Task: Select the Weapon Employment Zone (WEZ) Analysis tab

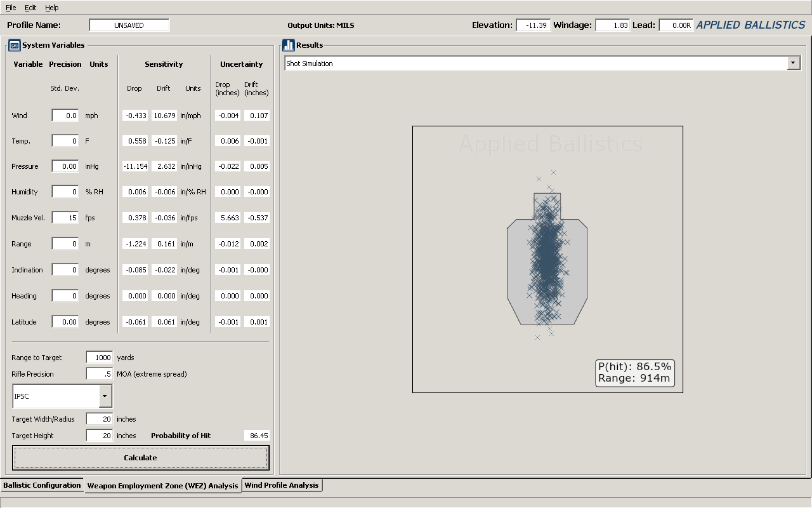Action: tap(163, 485)
